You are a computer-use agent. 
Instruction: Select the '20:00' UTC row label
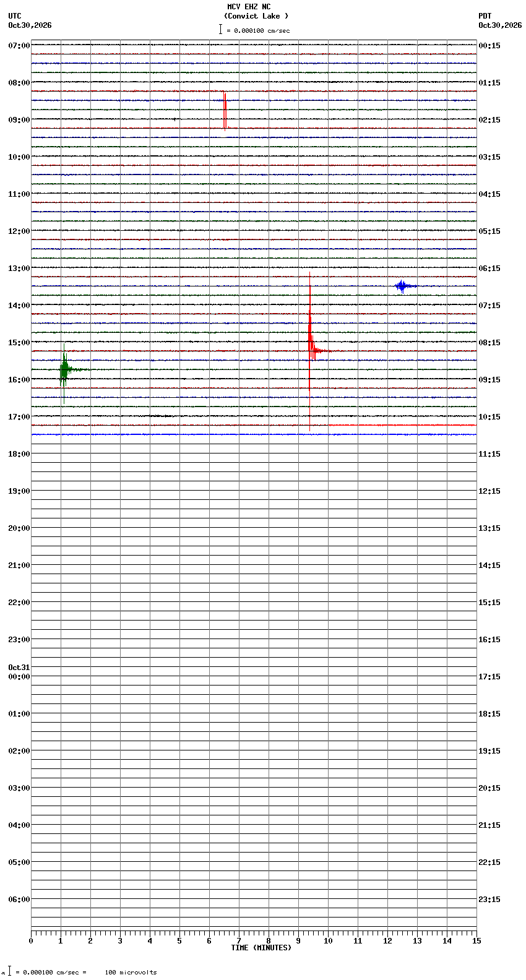[19, 528]
